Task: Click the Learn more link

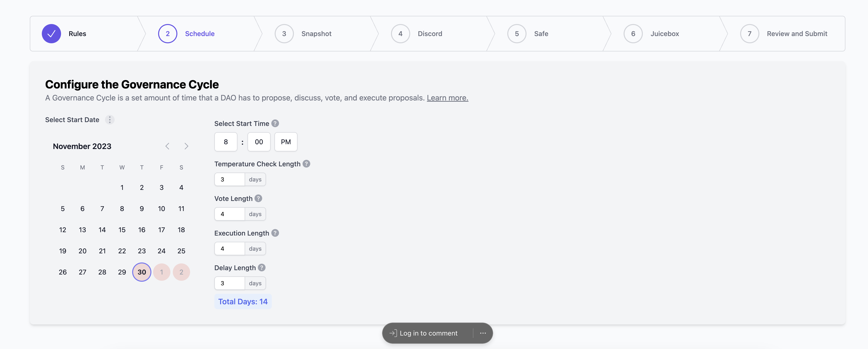Action: click(447, 98)
